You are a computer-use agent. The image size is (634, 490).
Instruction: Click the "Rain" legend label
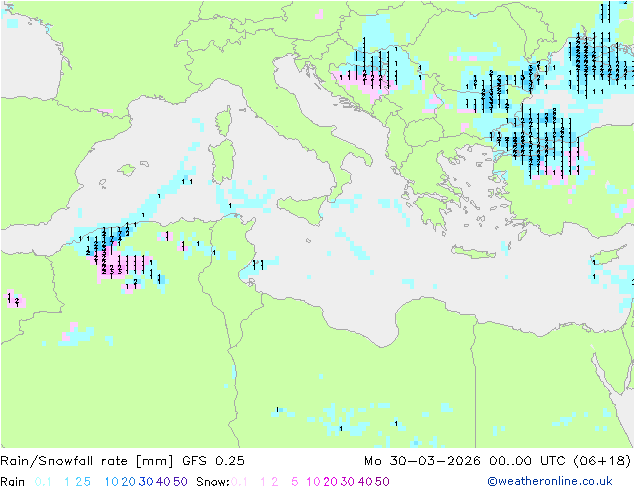[x=13, y=482]
